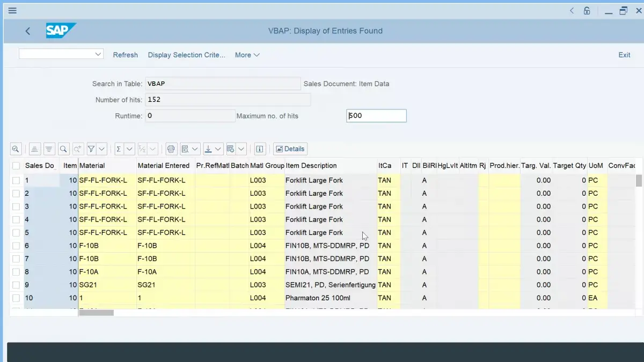Click the Prod.hier. column header
The height and width of the screenshot is (362, 644).
[x=504, y=166]
